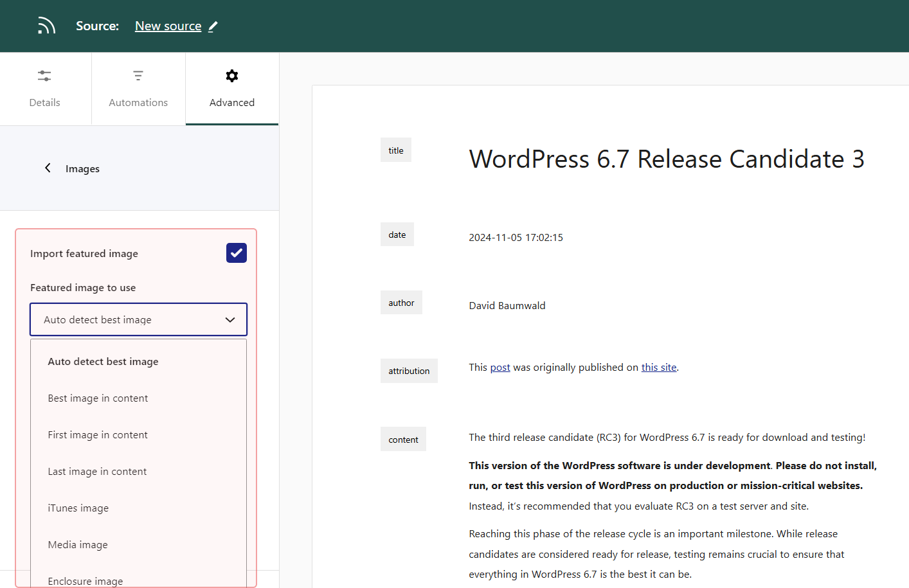Switch to the Automations tab
The height and width of the screenshot is (588, 909).
pyautogui.click(x=138, y=89)
